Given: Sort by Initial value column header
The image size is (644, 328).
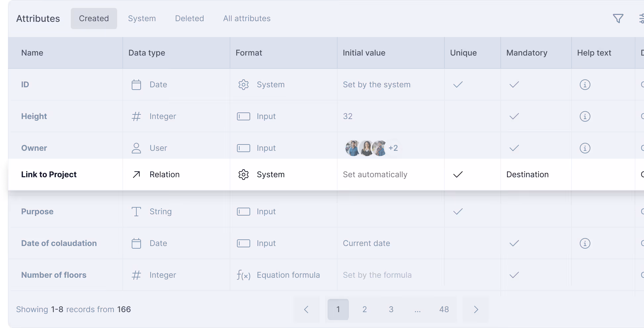Looking at the screenshot, I should coord(364,53).
